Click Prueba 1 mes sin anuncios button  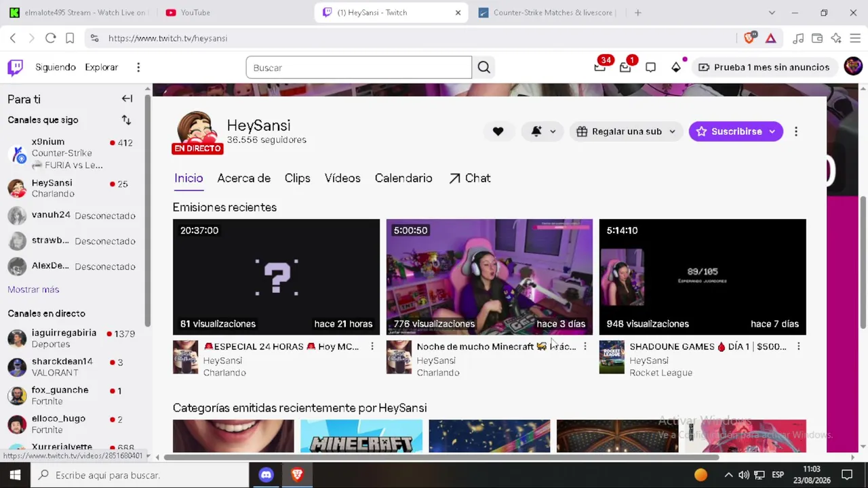[x=764, y=67]
